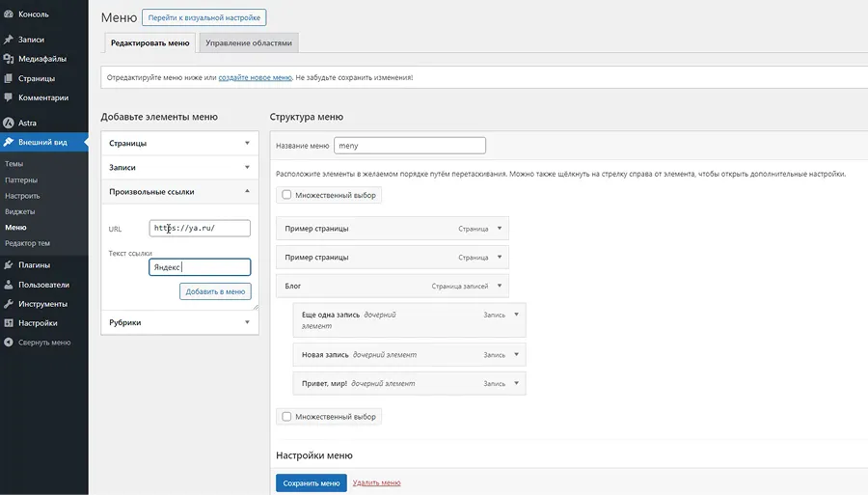Click Удалить меню link

376,482
